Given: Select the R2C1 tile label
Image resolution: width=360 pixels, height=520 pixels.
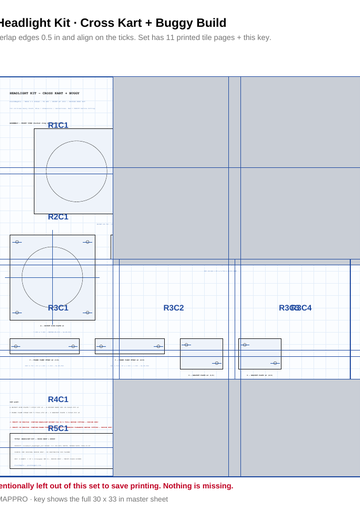Looking at the screenshot, I should pos(58,217).
